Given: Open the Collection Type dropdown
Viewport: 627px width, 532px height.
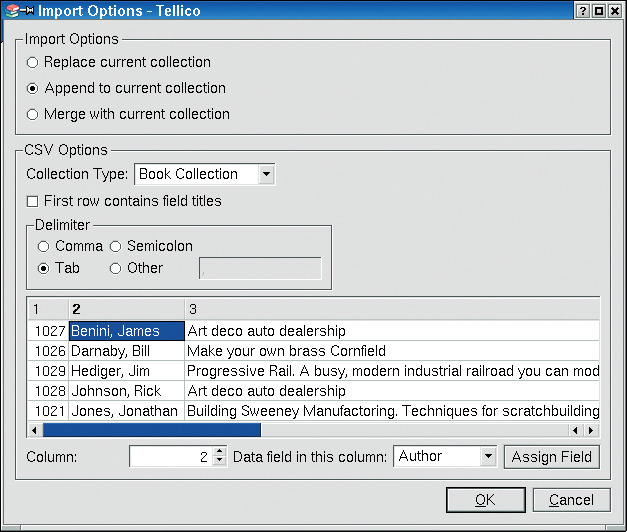Looking at the screenshot, I should pos(205,174).
